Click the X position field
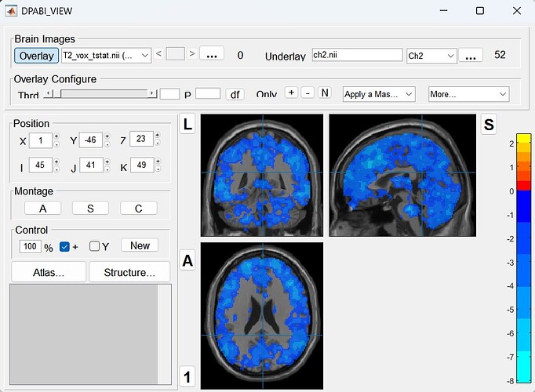The width and height of the screenshot is (535, 392). point(41,140)
